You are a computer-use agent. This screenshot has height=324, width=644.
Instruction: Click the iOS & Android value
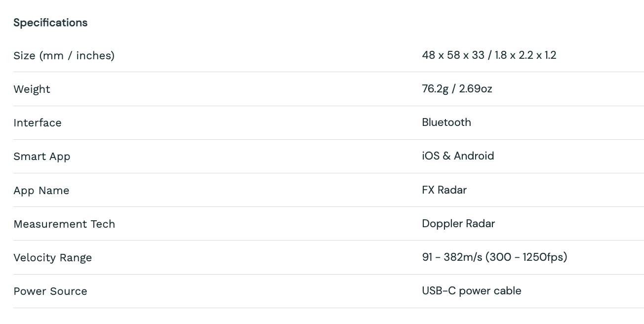tap(458, 156)
